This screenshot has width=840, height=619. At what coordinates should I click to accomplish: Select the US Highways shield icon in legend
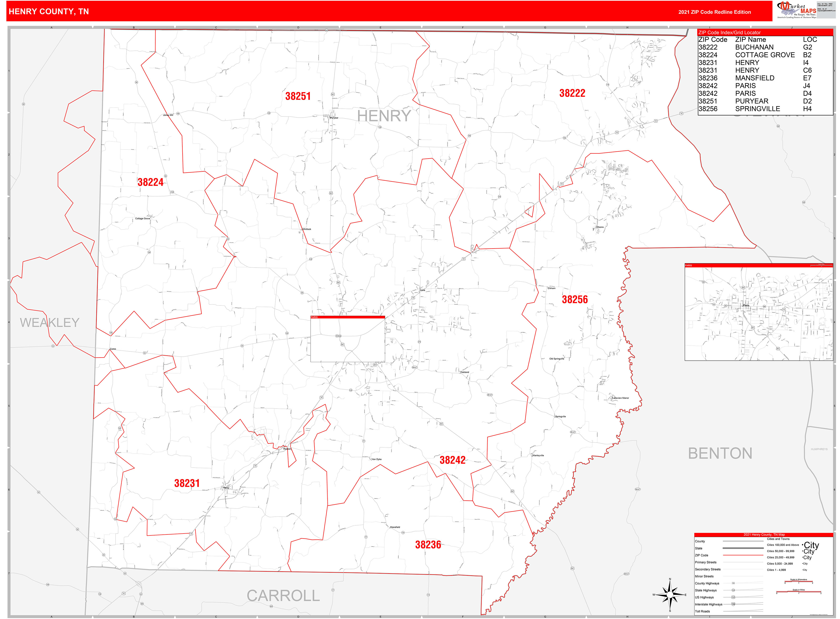733,597
